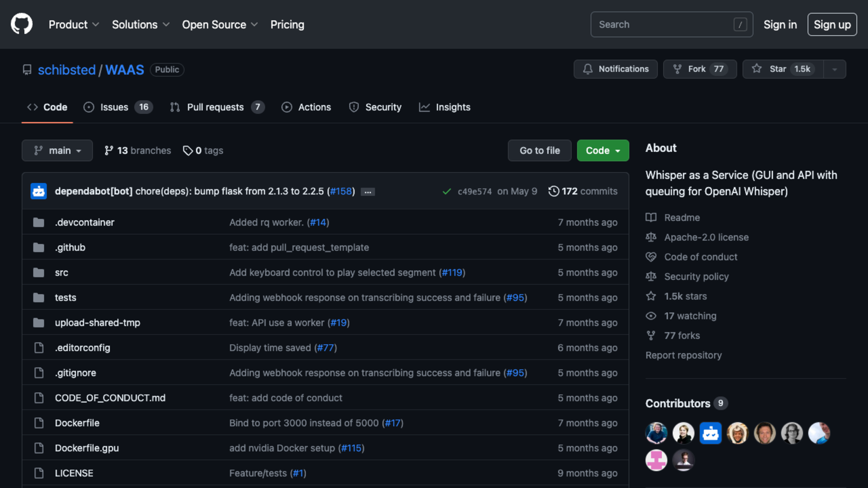Viewport: 868px width, 488px height.
Task: Click 'feat: add code of conduct' commit message
Action: point(286,398)
